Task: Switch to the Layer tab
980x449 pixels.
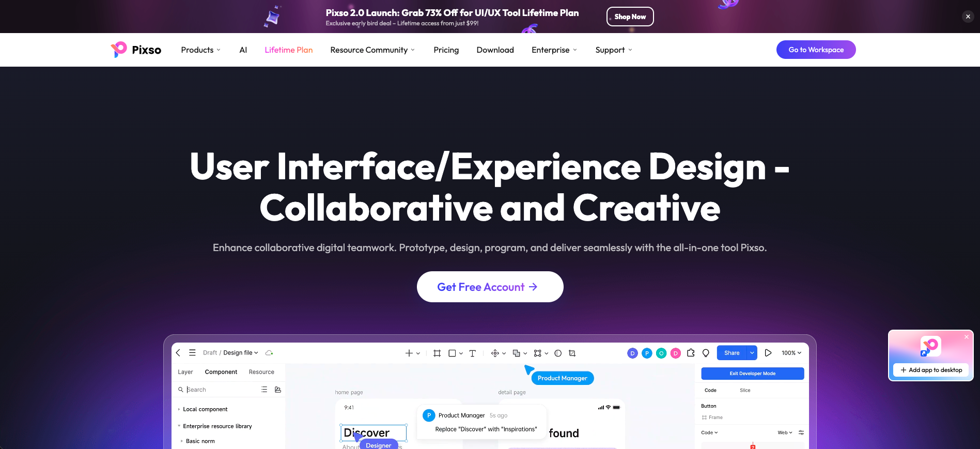Action: click(185, 372)
